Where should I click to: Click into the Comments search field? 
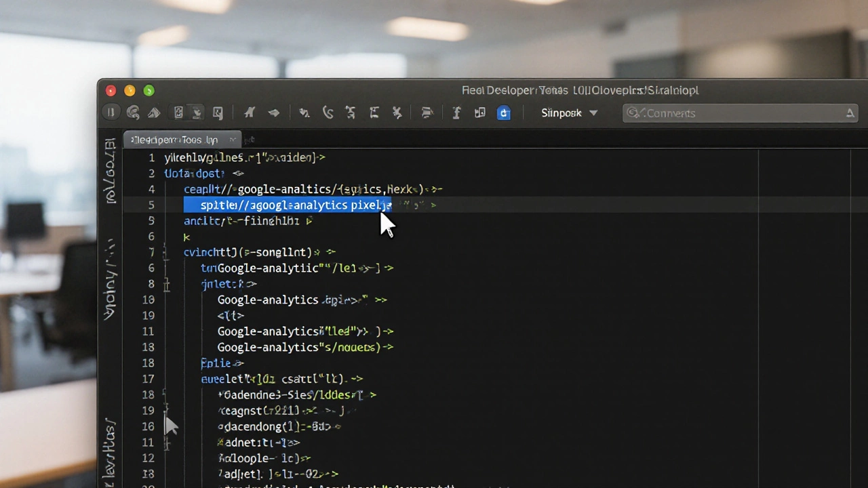[739, 113]
